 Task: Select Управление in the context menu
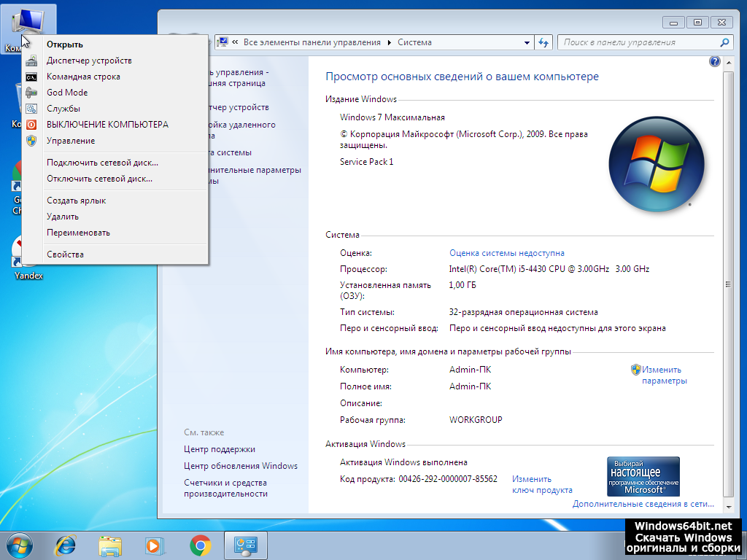point(71,141)
